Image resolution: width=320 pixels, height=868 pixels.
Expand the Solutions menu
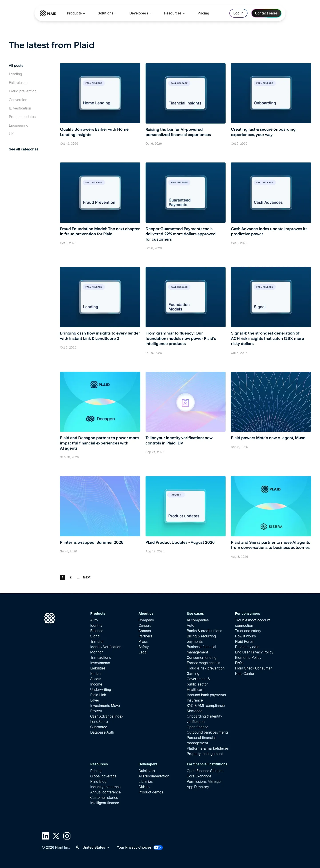click(x=107, y=14)
